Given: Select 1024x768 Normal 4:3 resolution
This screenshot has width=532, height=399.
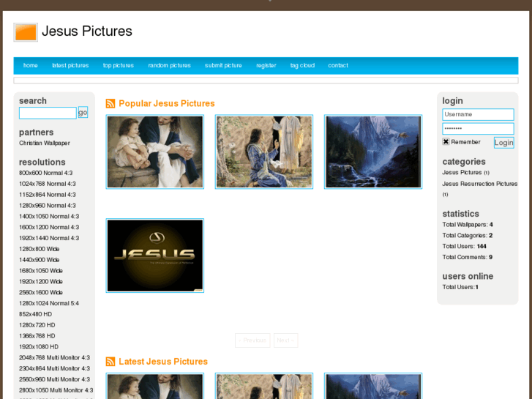Looking at the screenshot, I should pyautogui.click(x=48, y=184).
